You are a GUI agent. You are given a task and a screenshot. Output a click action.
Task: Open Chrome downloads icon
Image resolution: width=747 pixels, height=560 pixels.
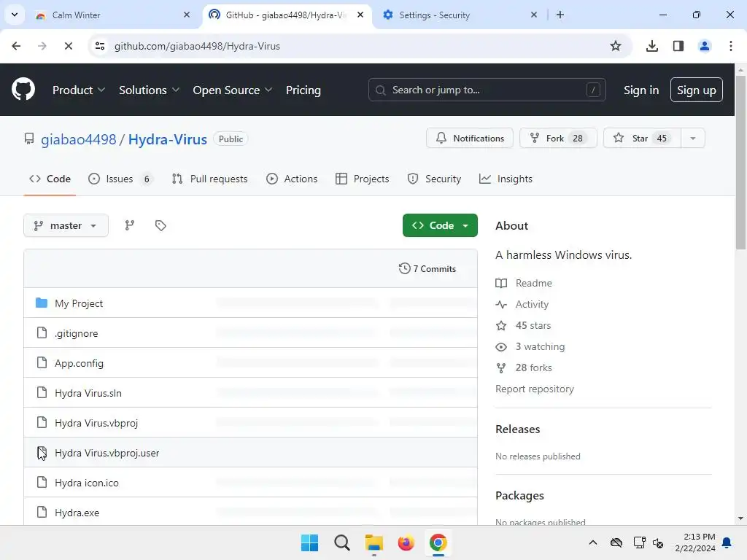pos(652,46)
